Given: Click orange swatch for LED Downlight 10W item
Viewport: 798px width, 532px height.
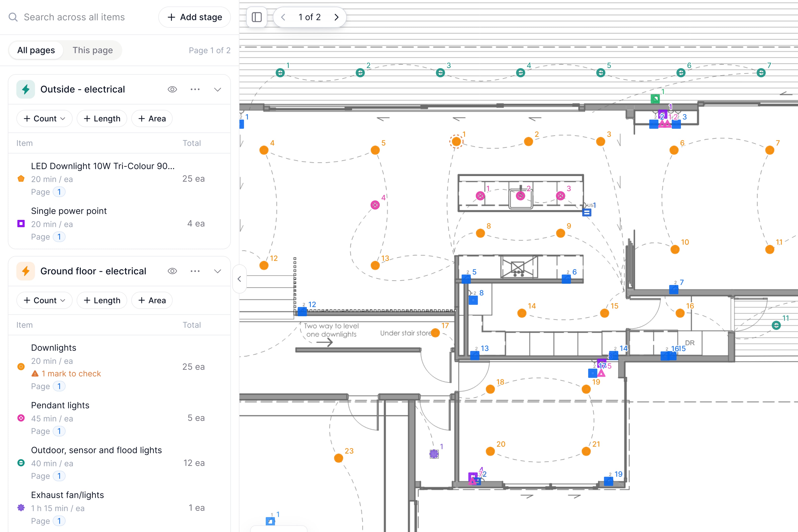Looking at the screenshot, I should pyautogui.click(x=21, y=178).
